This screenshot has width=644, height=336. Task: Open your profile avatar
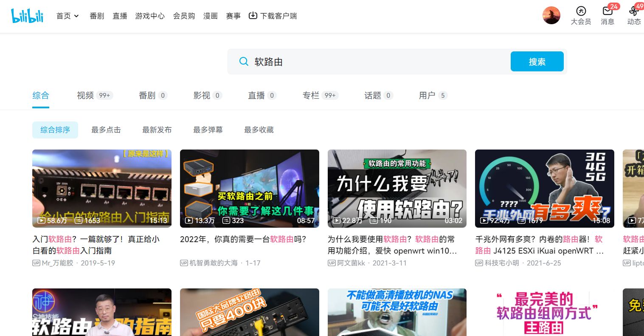551,15
